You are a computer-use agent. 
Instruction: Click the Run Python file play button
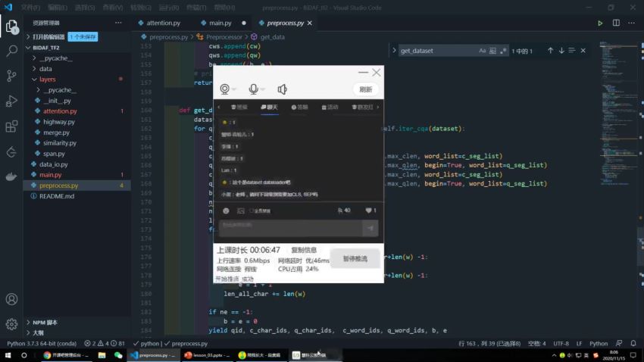point(600,23)
